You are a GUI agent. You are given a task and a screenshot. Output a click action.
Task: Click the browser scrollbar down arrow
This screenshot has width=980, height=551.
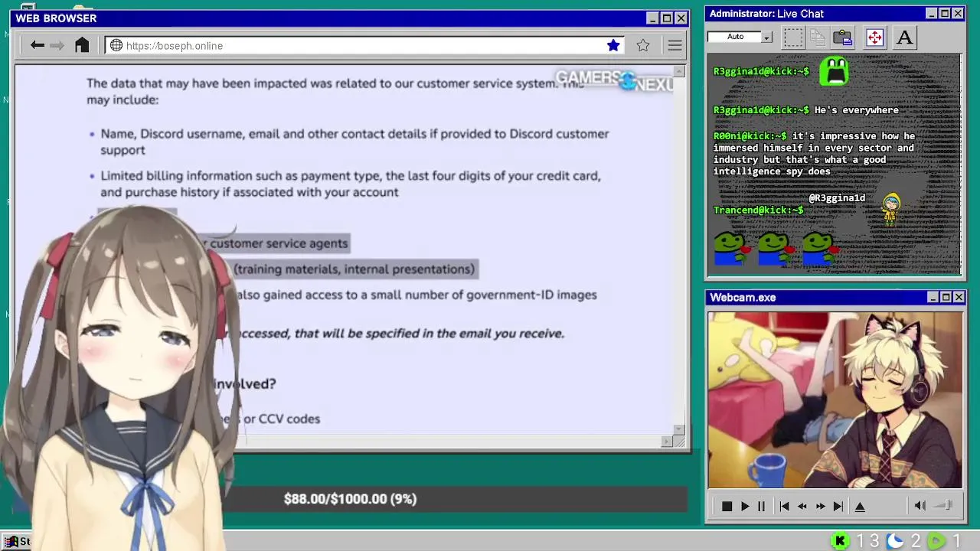pyautogui.click(x=679, y=429)
